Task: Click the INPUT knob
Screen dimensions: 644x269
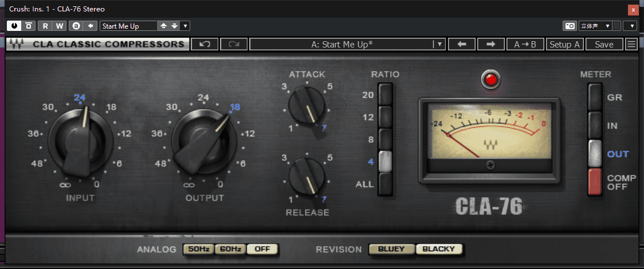Action: click(80, 141)
